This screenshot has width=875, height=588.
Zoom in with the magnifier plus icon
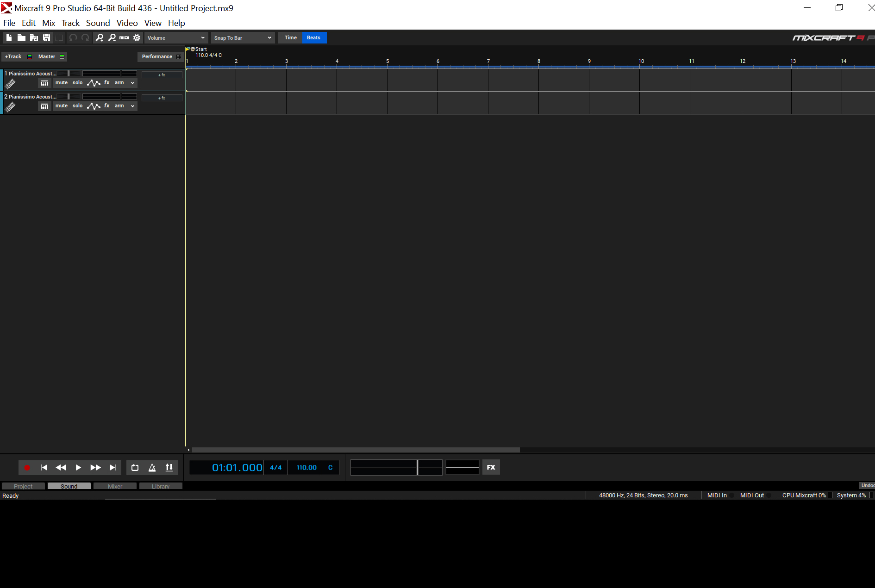(99, 38)
